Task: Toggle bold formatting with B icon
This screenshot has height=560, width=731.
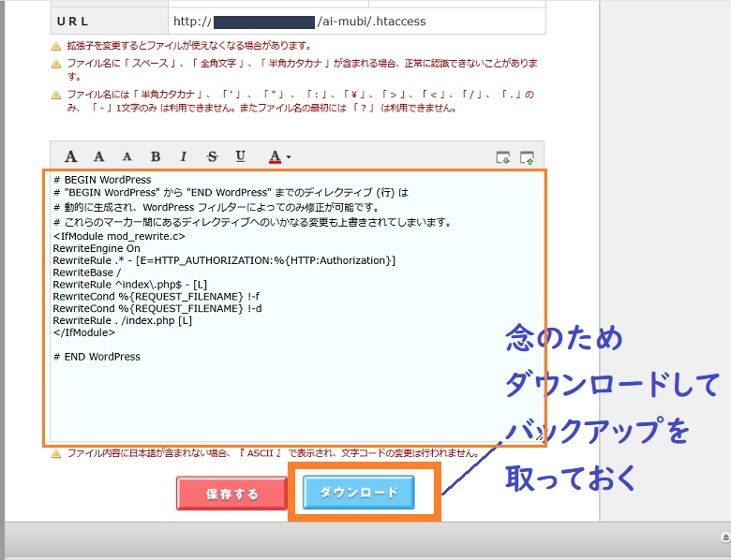Action: (156, 156)
